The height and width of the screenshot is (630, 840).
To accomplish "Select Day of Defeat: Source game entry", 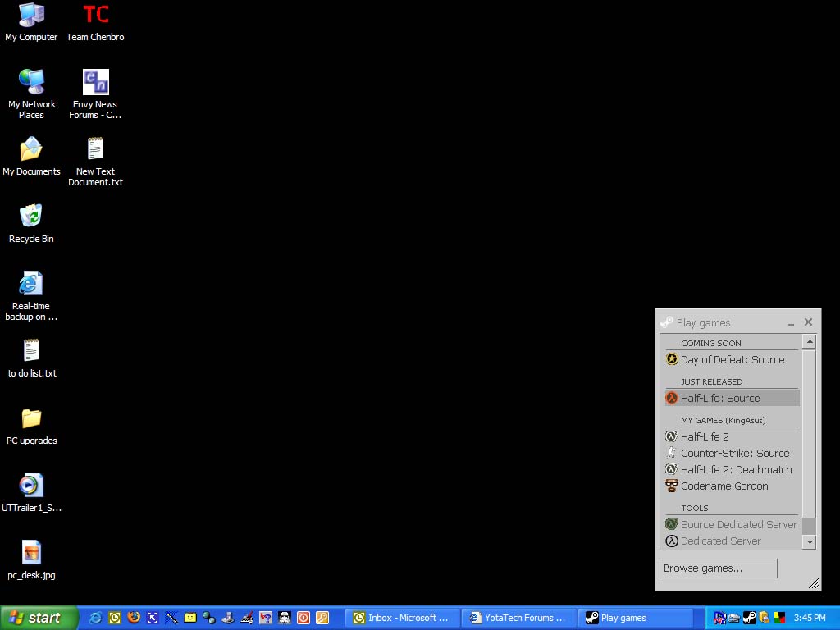I will click(732, 359).
